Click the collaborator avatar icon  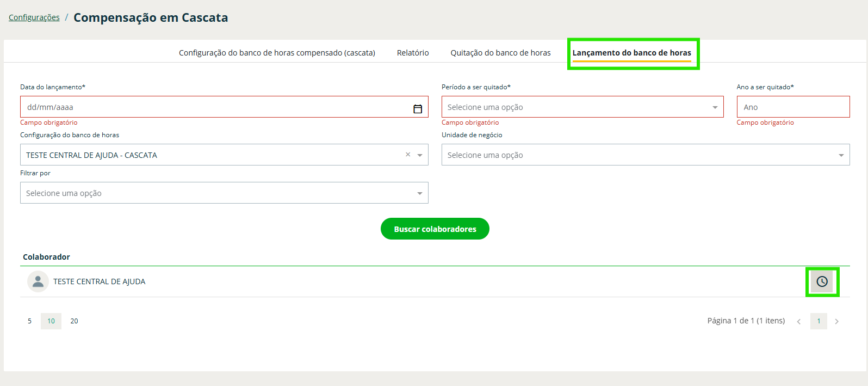coord(38,281)
